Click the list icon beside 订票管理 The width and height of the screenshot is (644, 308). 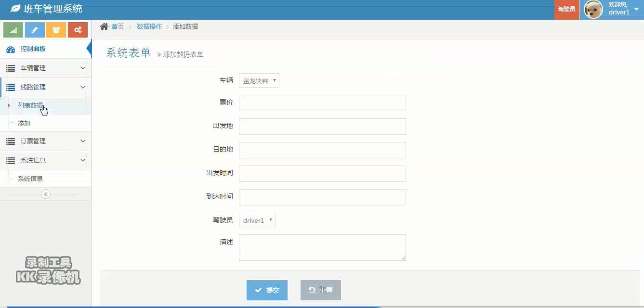11,141
